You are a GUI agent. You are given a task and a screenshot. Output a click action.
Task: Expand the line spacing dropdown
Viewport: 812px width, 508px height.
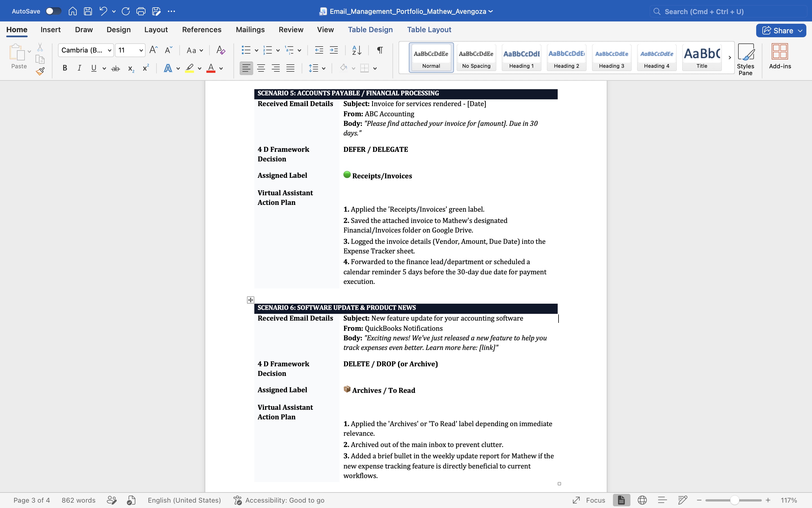(323, 69)
